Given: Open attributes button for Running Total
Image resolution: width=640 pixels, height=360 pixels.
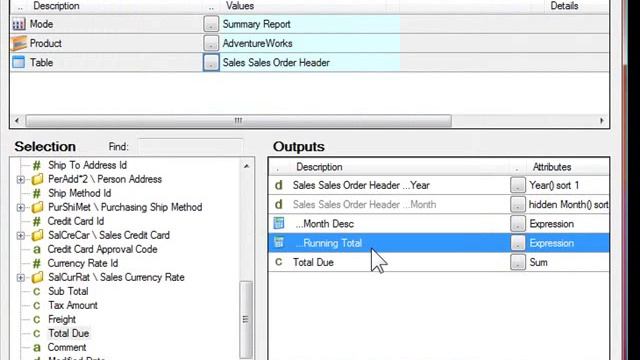Looking at the screenshot, I should click(x=518, y=243).
